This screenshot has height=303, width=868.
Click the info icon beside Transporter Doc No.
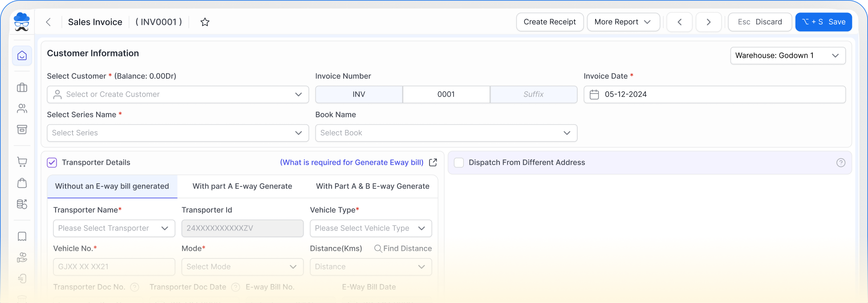pyautogui.click(x=134, y=287)
